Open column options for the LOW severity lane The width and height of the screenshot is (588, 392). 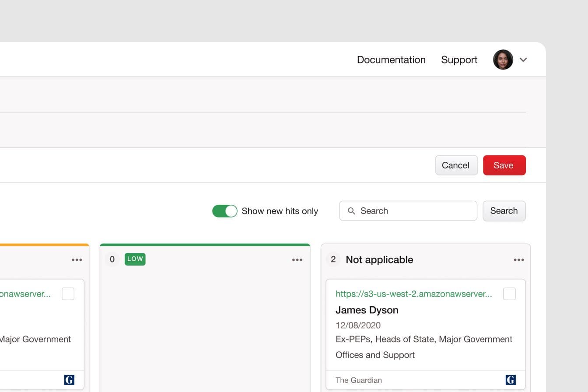297,259
